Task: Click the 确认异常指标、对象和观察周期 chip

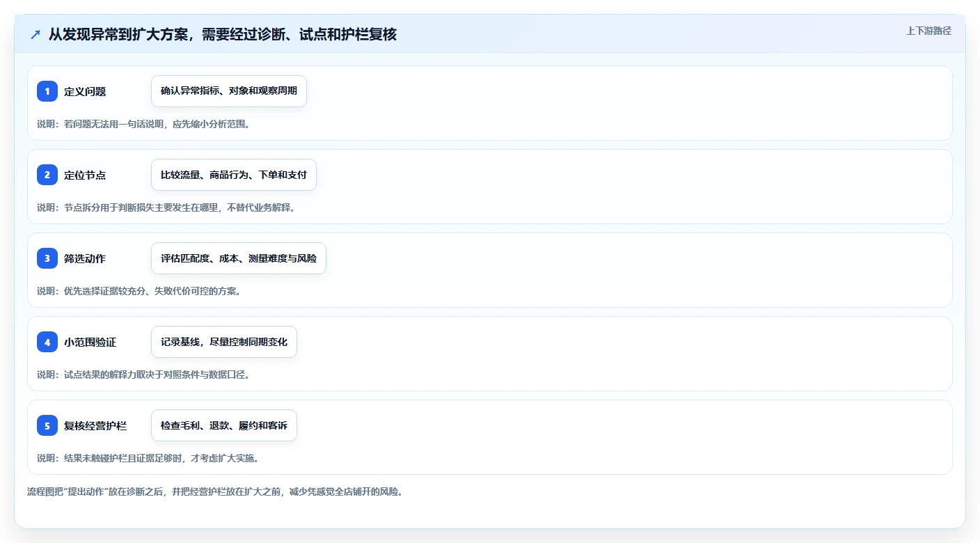Action: point(229,91)
